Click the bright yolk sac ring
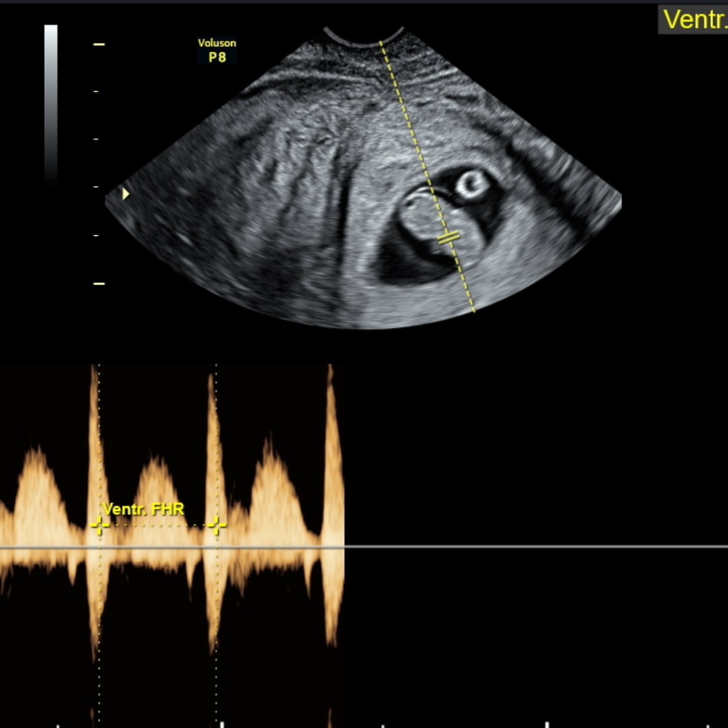The height and width of the screenshot is (728, 728). [471, 183]
